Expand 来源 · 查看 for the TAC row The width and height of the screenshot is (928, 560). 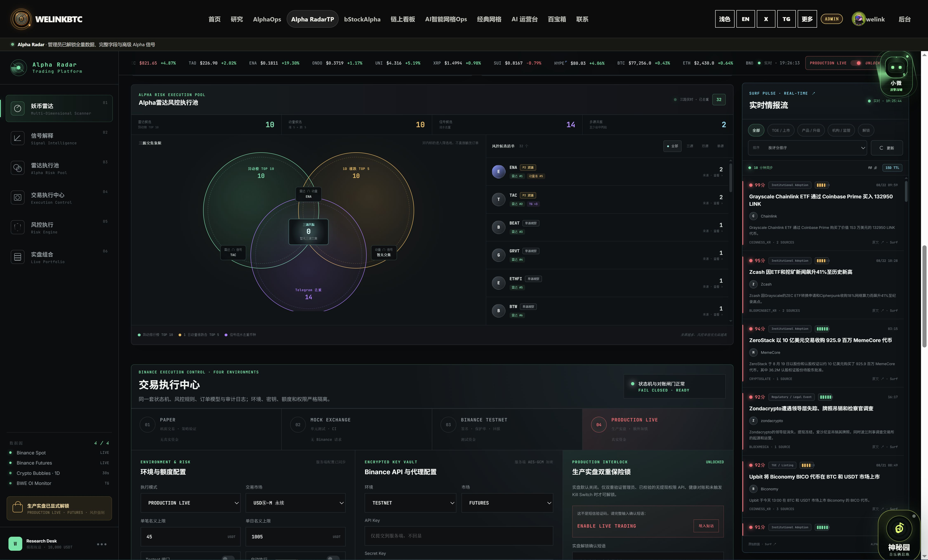712,203
